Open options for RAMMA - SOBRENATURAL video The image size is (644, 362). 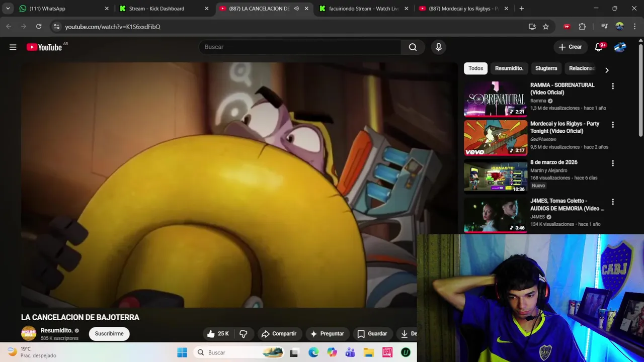click(613, 86)
